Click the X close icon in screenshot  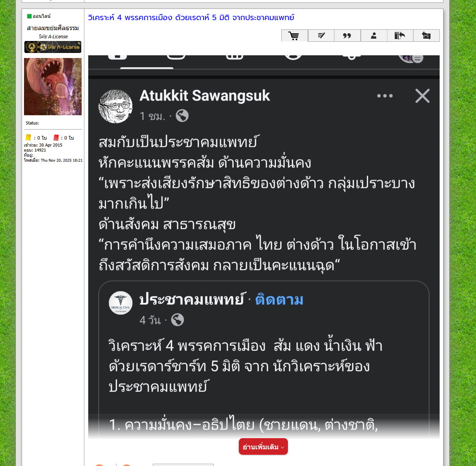click(x=423, y=96)
